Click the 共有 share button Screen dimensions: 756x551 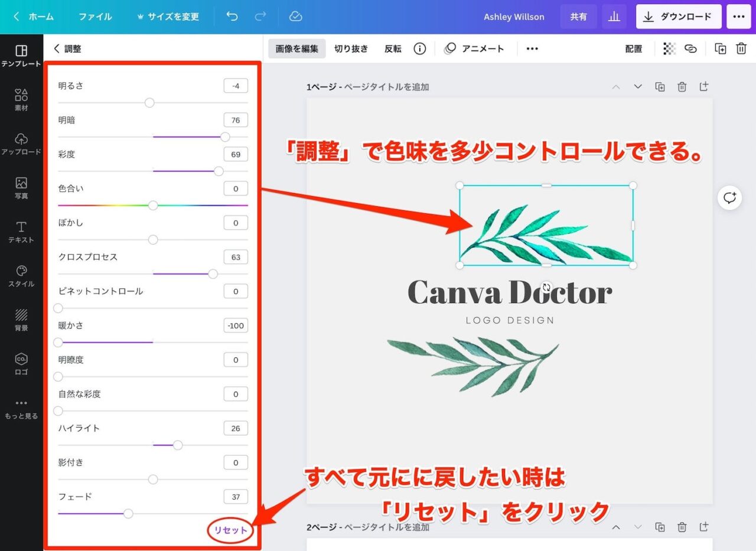[579, 17]
